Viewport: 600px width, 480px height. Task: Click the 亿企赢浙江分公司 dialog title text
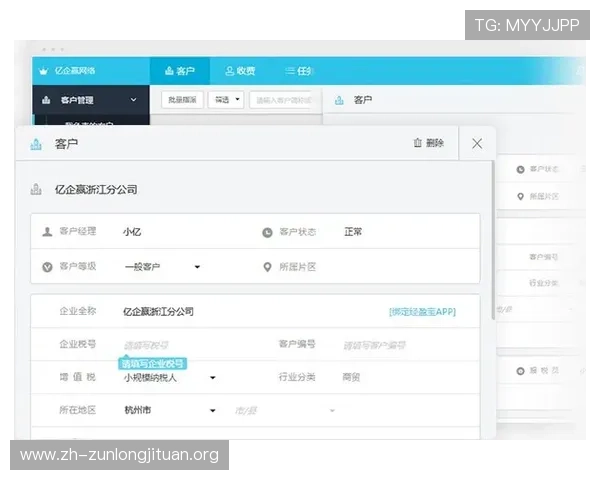pos(96,189)
